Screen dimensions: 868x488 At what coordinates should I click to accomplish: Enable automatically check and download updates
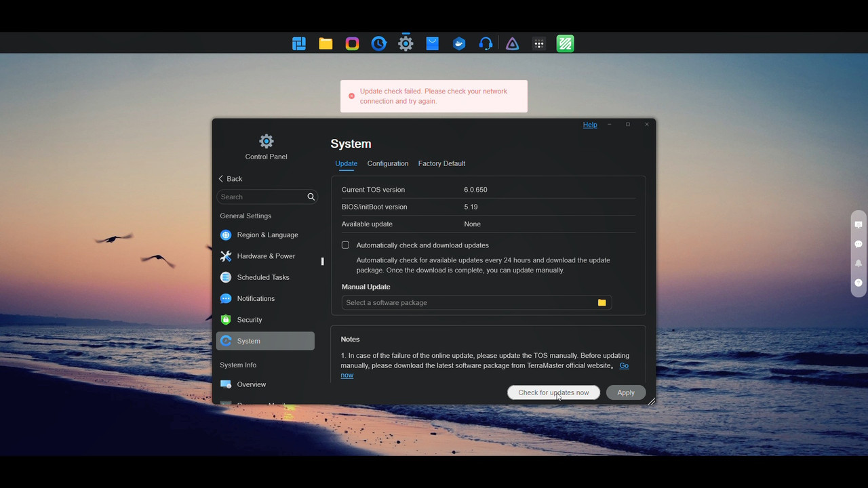[x=345, y=245]
